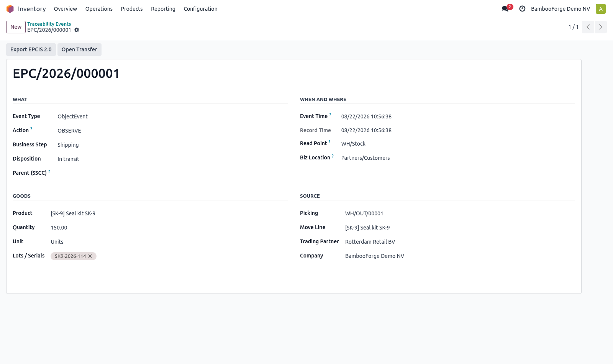Click the Record Time value
Viewport: 613px width, 364px height.
point(366,130)
